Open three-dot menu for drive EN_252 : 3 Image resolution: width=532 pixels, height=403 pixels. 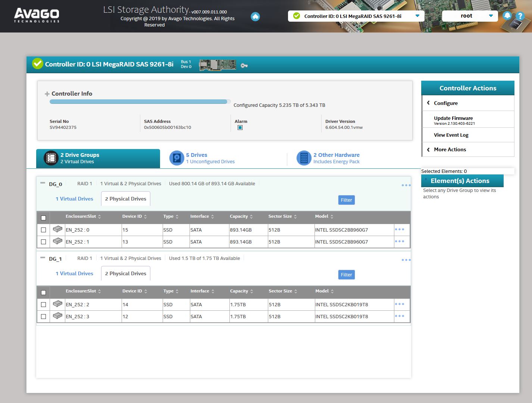399,316
